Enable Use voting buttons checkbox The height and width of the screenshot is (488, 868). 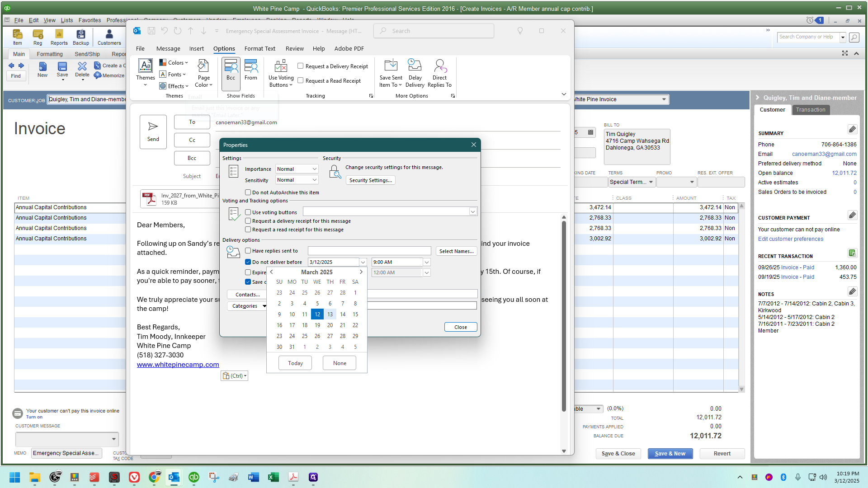(248, 212)
